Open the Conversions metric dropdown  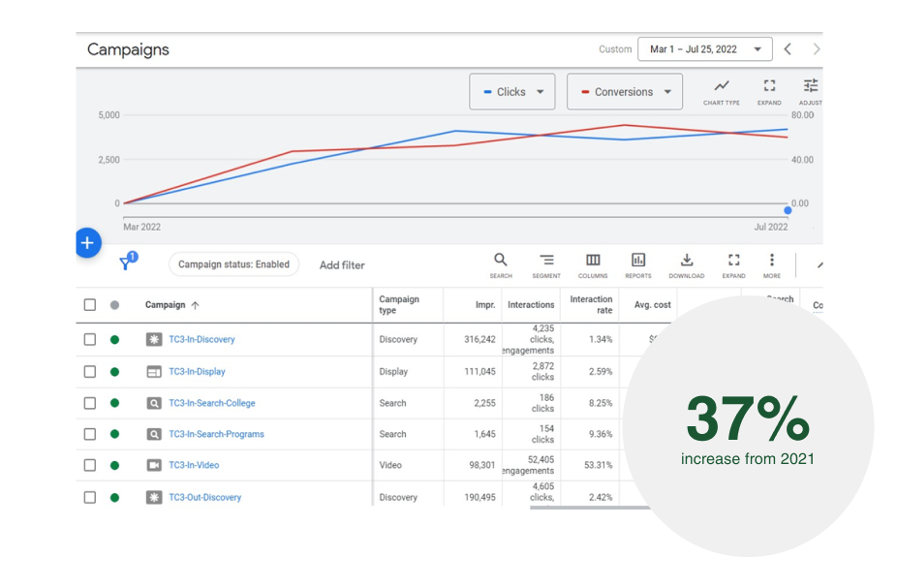point(625,91)
